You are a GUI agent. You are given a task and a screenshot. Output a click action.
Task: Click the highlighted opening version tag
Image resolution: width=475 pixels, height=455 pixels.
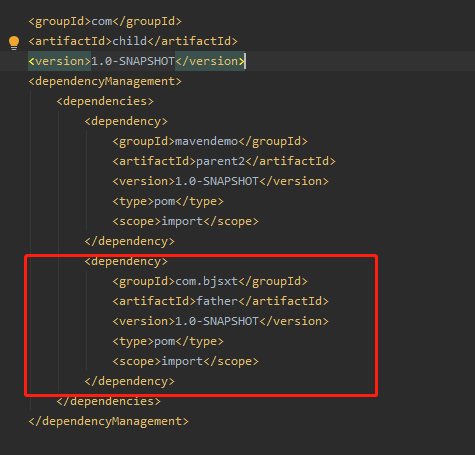tap(60, 61)
